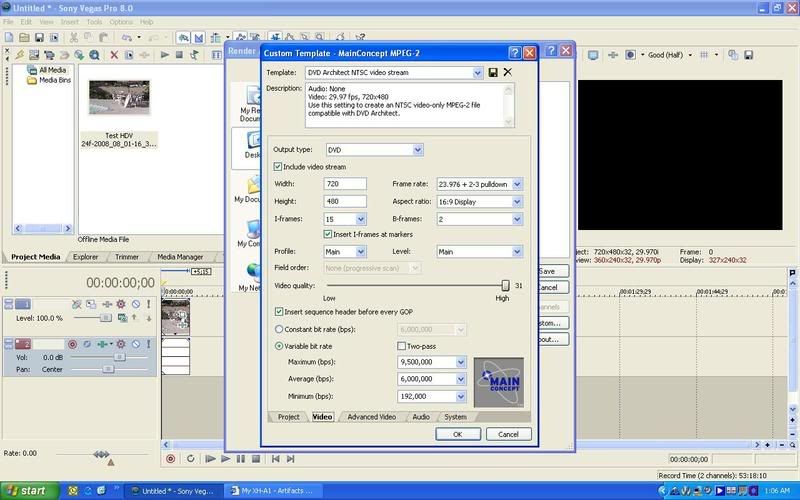This screenshot has height=500, width=800.
Task: Save preview snapshot to file icon
Action: point(748,55)
